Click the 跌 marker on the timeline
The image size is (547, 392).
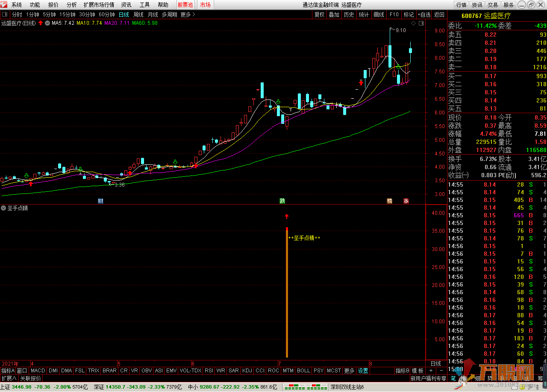coord(282,201)
